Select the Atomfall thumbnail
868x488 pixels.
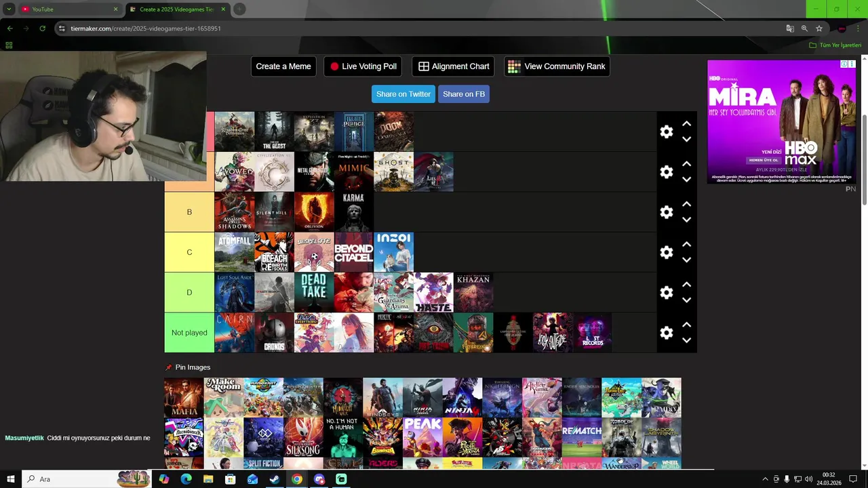[x=235, y=252]
